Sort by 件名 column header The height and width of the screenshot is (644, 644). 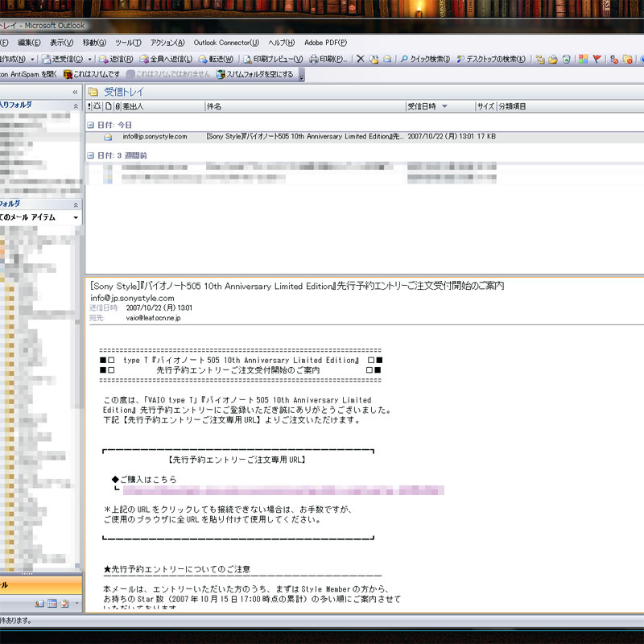(305, 106)
